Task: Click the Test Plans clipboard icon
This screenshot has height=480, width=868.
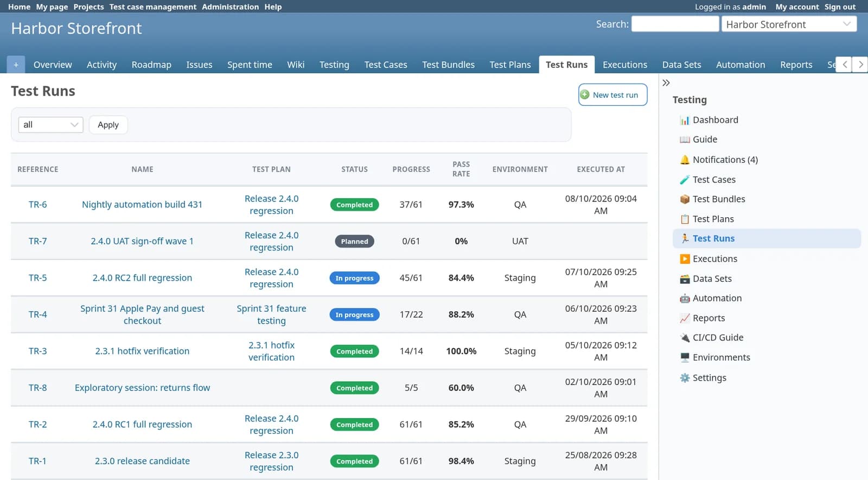Action: (x=685, y=219)
